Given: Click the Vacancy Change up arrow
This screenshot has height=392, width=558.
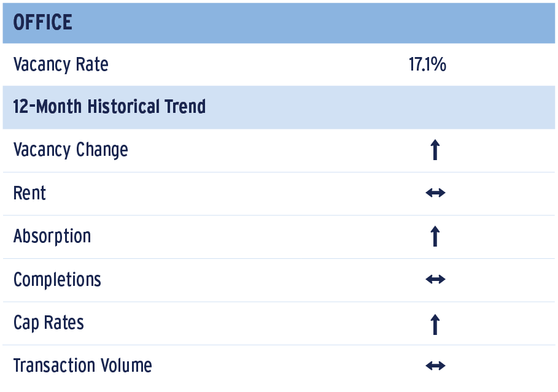Looking at the screenshot, I should (435, 150).
